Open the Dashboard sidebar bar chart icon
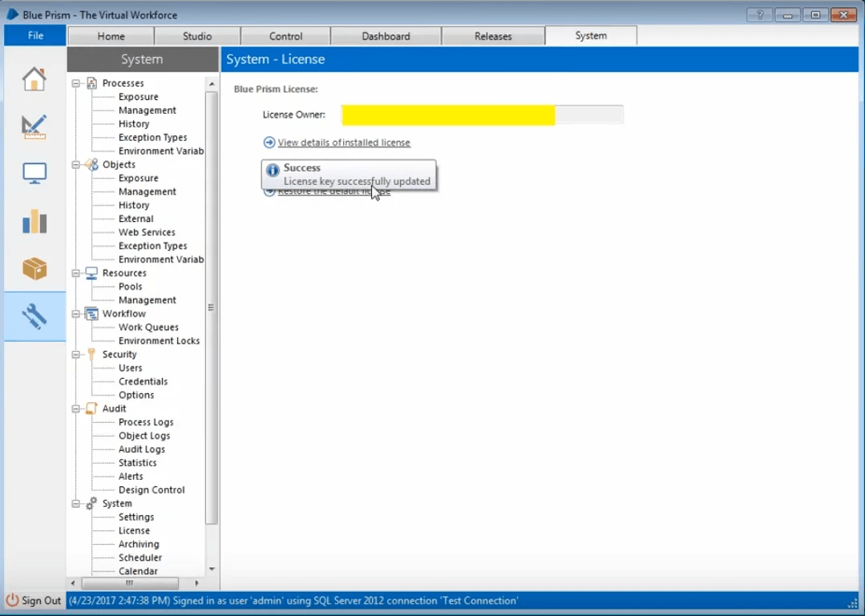Screen dimensions: 865x616 point(34,221)
